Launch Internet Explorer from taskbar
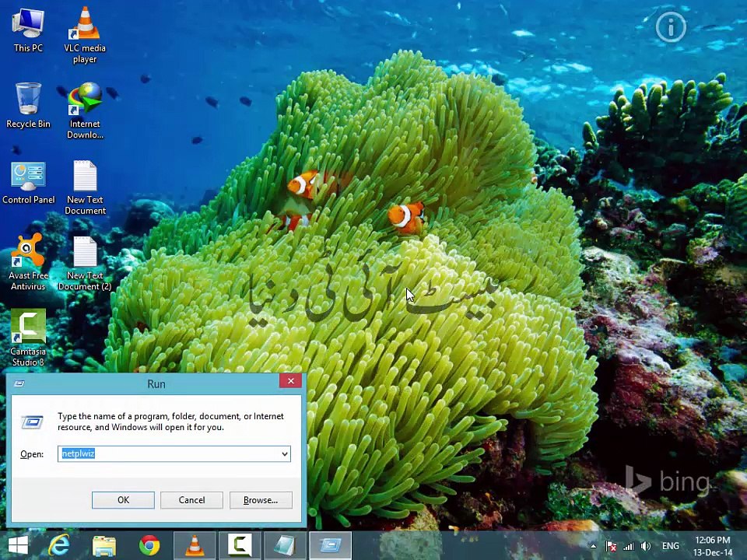 59,545
